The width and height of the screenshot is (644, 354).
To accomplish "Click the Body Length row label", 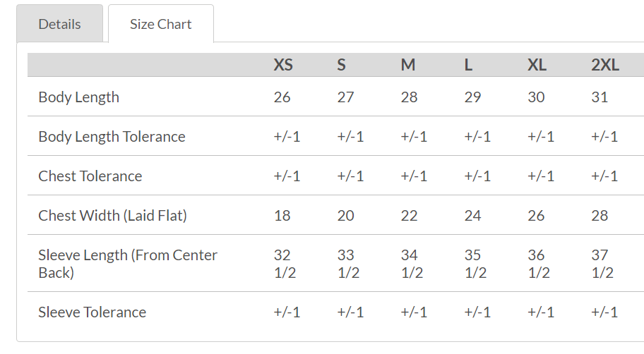I will [79, 97].
